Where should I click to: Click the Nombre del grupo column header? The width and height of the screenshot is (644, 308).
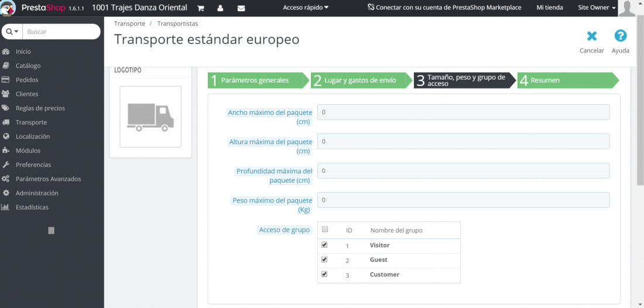396,230
